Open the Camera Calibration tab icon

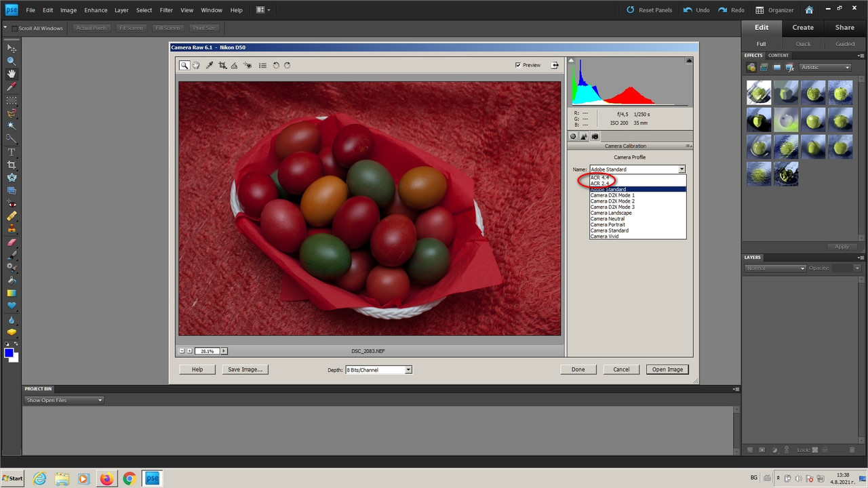pyautogui.click(x=595, y=136)
